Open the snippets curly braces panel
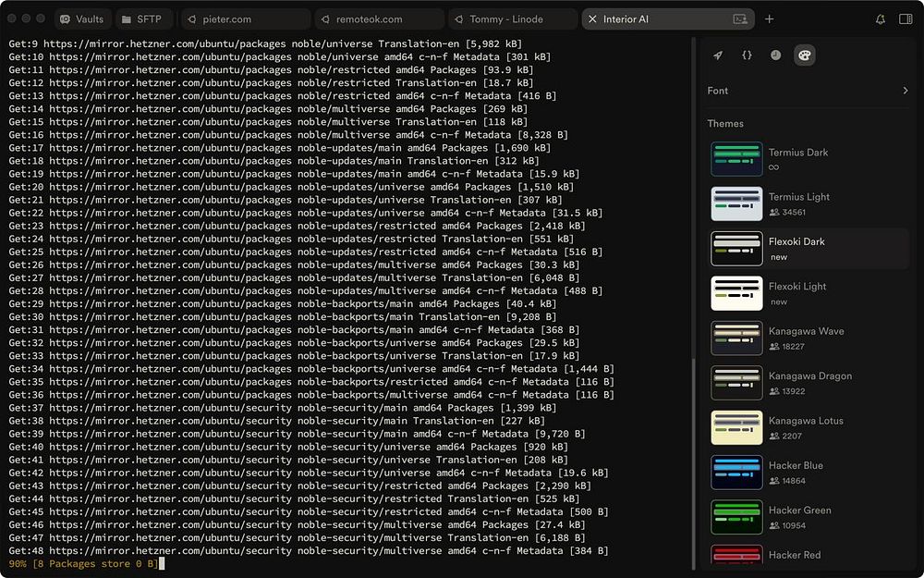Screen dimensions: 924x578 [x=747, y=55]
